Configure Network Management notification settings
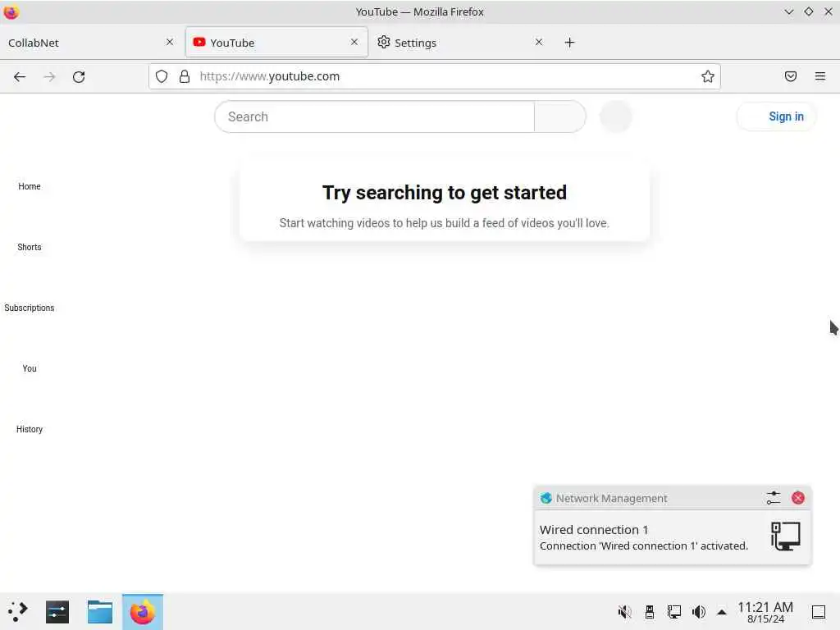Screen dimensions: 840x630 (773, 498)
